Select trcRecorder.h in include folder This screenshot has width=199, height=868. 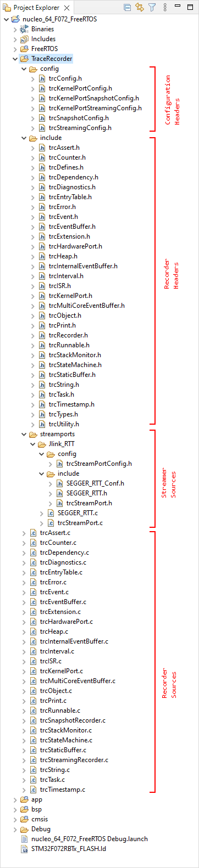[x=68, y=335]
